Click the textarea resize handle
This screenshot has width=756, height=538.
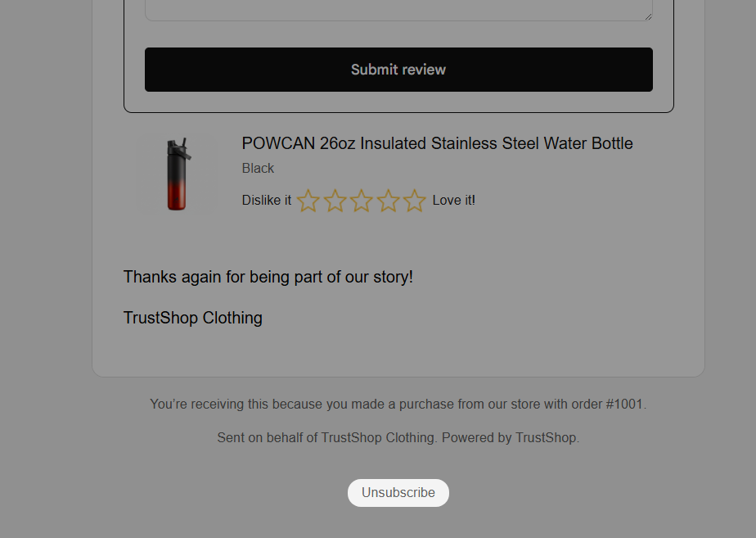(647, 15)
